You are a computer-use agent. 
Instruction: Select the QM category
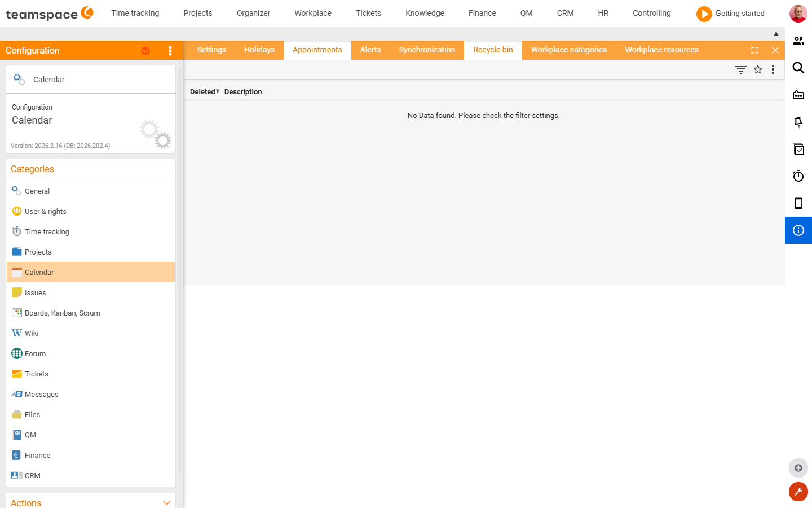point(91,435)
